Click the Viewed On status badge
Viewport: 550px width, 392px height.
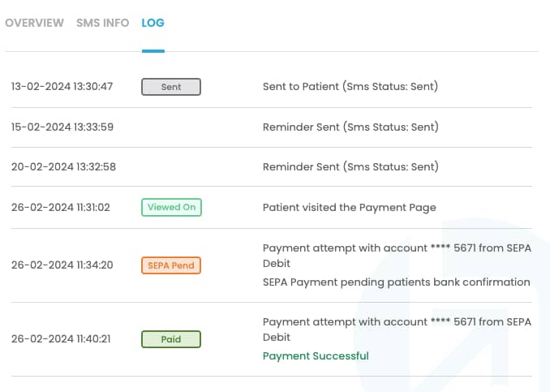click(x=171, y=208)
